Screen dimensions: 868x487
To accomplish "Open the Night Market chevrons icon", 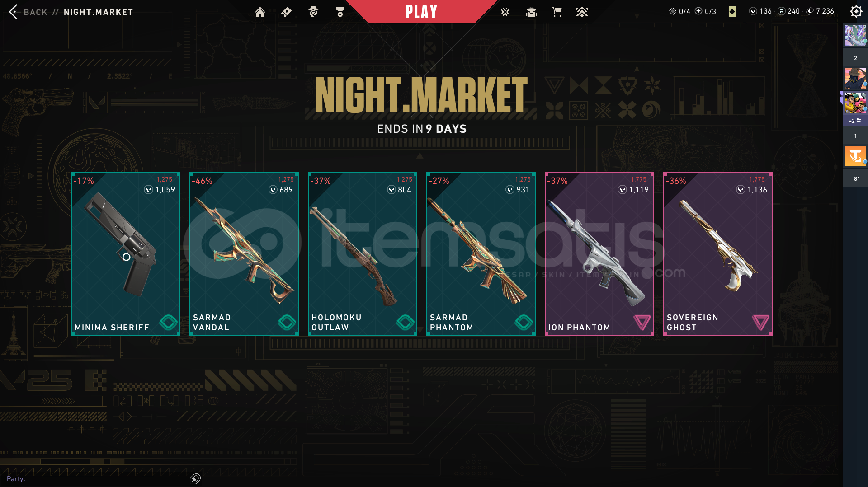I will click(x=582, y=12).
